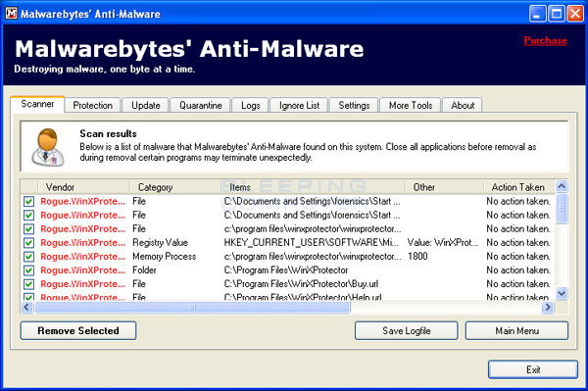Open the About tab
Viewport: 588px width, 391px height.
coord(463,105)
